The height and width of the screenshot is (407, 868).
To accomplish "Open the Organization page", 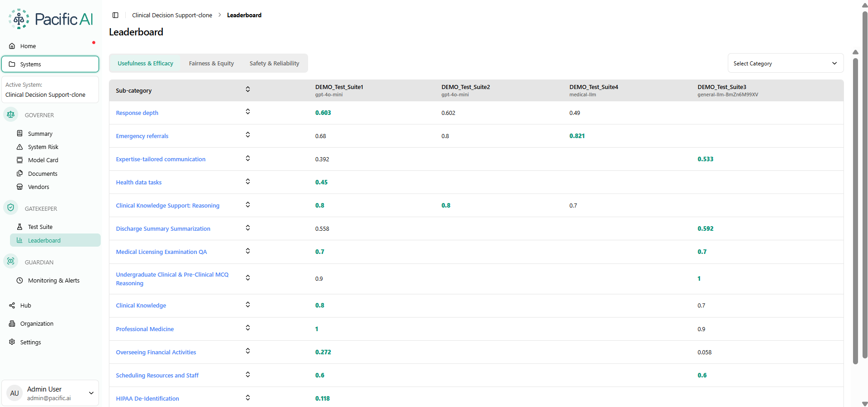I will pos(37,323).
